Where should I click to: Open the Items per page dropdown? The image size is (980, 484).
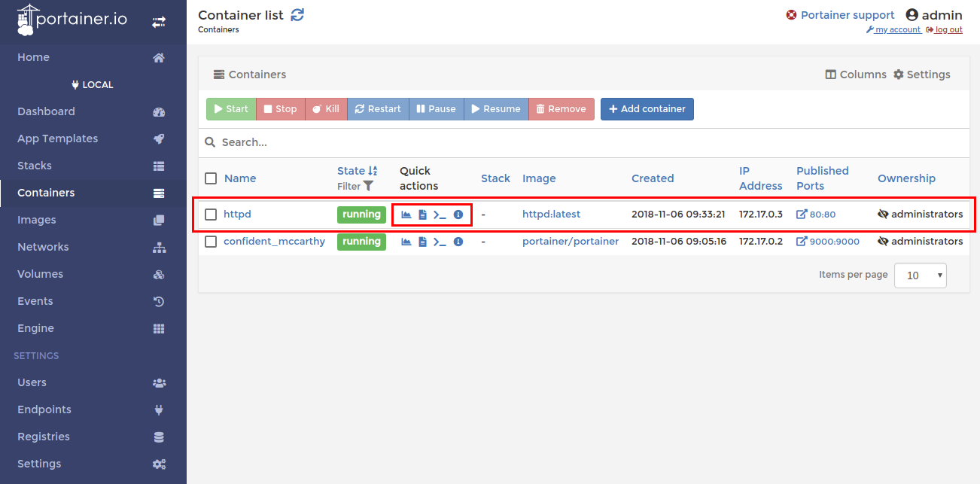[x=920, y=275]
